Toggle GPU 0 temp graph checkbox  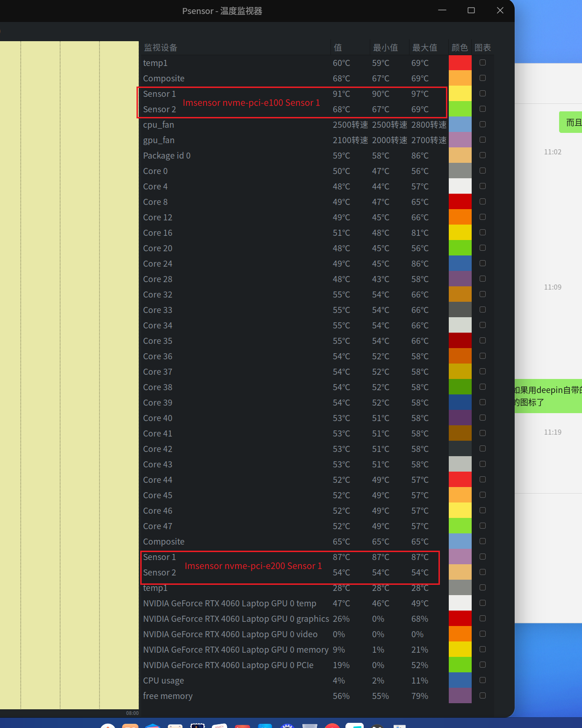point(482,603)
